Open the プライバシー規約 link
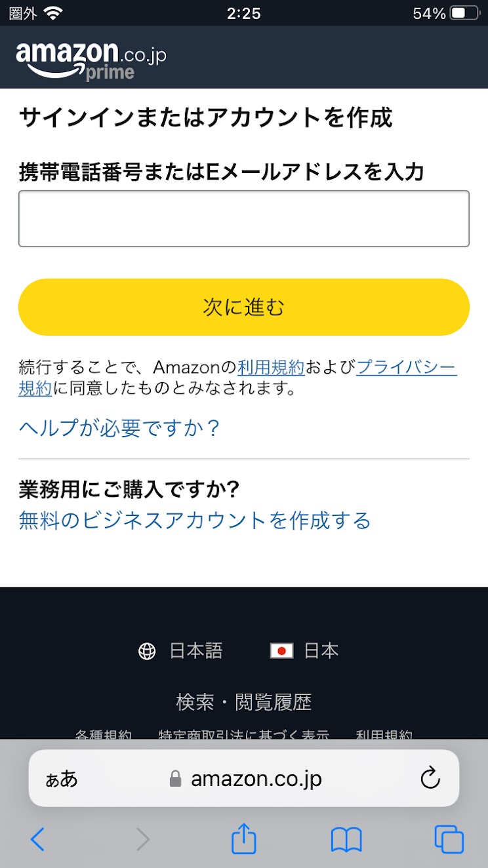Screen dimensions: 488x868 tap(406, 367)
